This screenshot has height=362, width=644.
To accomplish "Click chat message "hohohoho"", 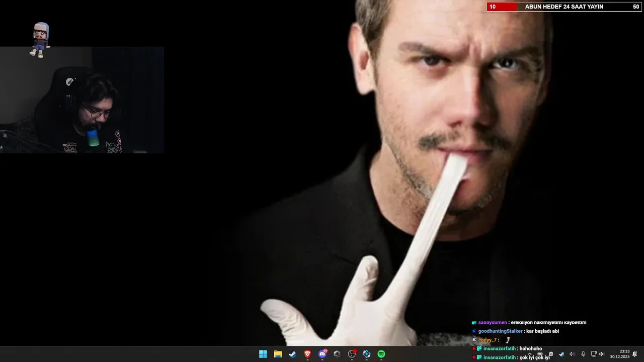I will (531, 348).
